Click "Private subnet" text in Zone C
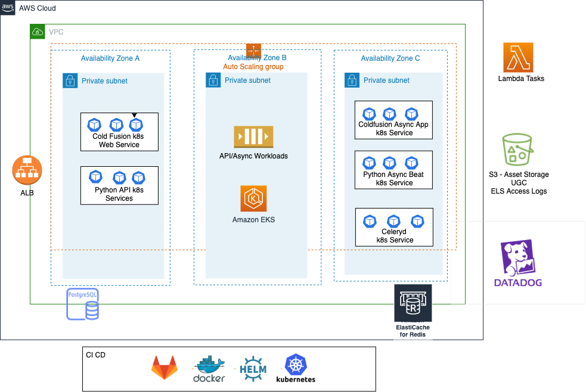This screenshot has width=586, height=392. tap(386, 80)
